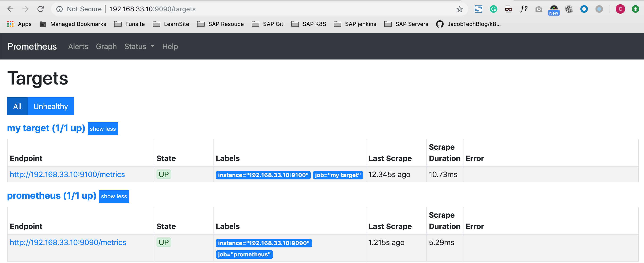Click the 12.345s ago last scrape value
Screen dimensions: 644x263
click(389, 174)
